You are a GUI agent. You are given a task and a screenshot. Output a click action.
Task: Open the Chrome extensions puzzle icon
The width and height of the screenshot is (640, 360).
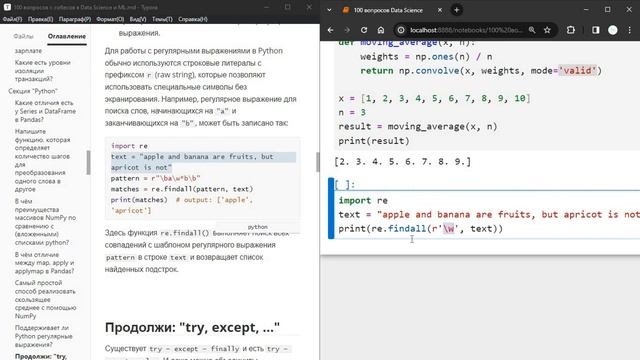tap(571, 30)
